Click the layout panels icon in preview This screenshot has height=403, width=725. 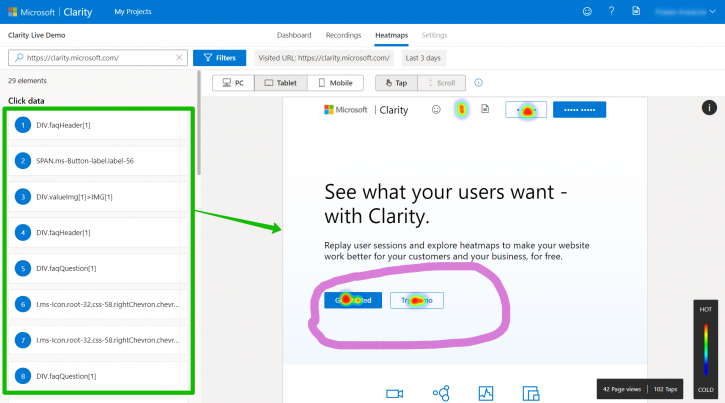[531, 393]
